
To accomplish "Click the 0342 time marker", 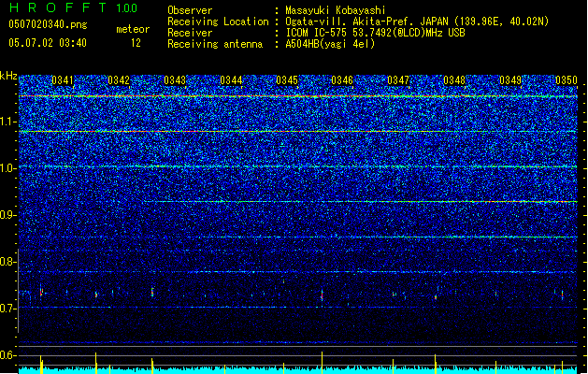I will [x=119, y=80].
